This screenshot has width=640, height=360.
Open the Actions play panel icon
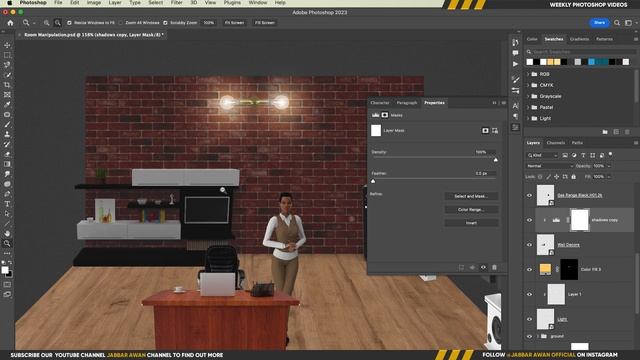(x=516, y=64)
